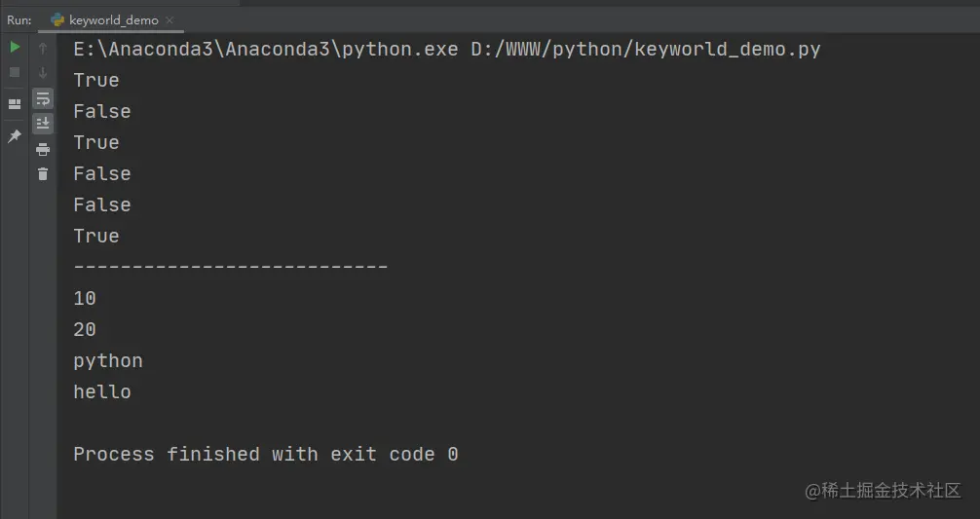The width and height of the screenshot is (980, 519).
Task: Click the Up the stack trace arrow
Action: [x=43, y=48]
